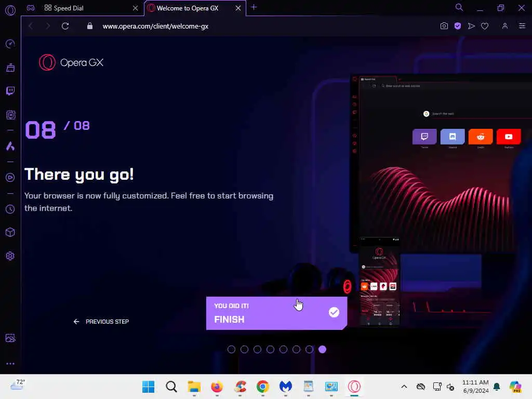
Task: Jump to step 4 pagination dot
Action: (270, 350)
